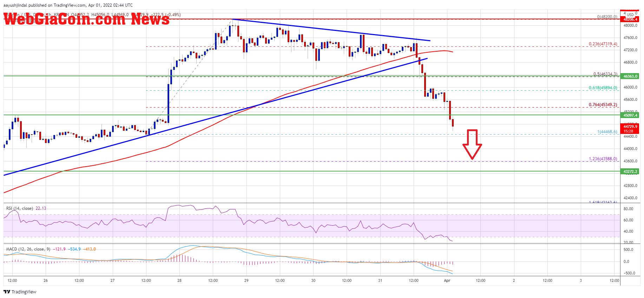644x298 pixels.
Task: Select the 0.236(47319.4) Fibonacci label
Action: 603,44
